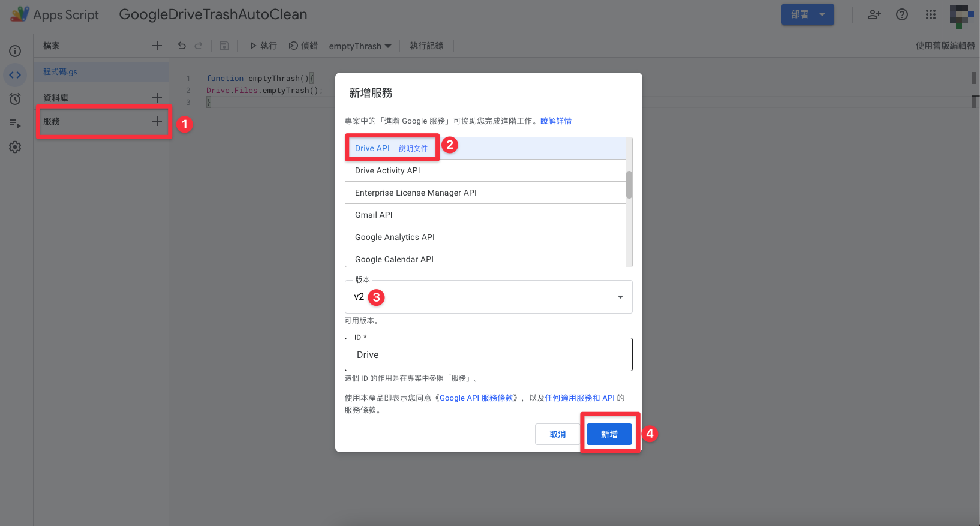
Task: Click code line Drive.Files.emptyTrash();
Action: pyautogui.click(x=264, y=90)
